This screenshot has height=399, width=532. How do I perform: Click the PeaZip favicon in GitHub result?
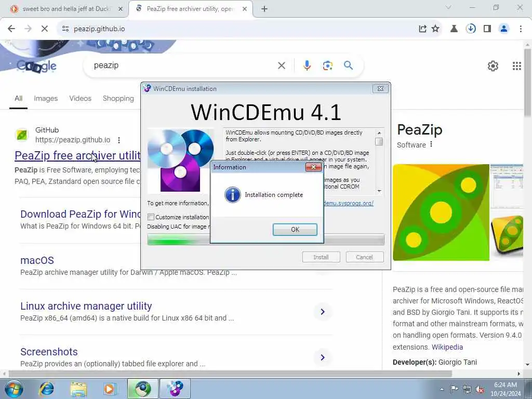22,135
